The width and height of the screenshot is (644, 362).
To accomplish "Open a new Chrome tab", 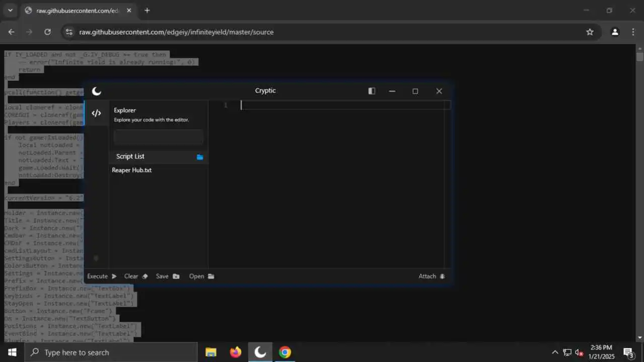I will (x=147, y=10).
